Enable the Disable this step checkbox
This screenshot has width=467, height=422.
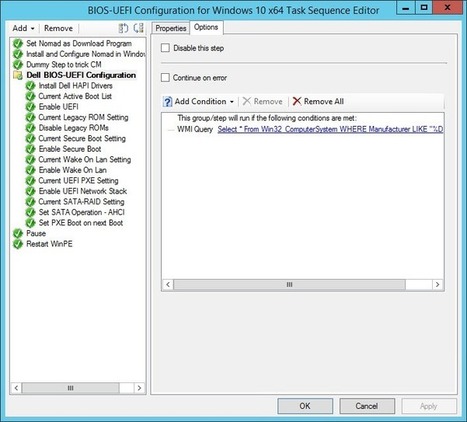tap(165, 48)
